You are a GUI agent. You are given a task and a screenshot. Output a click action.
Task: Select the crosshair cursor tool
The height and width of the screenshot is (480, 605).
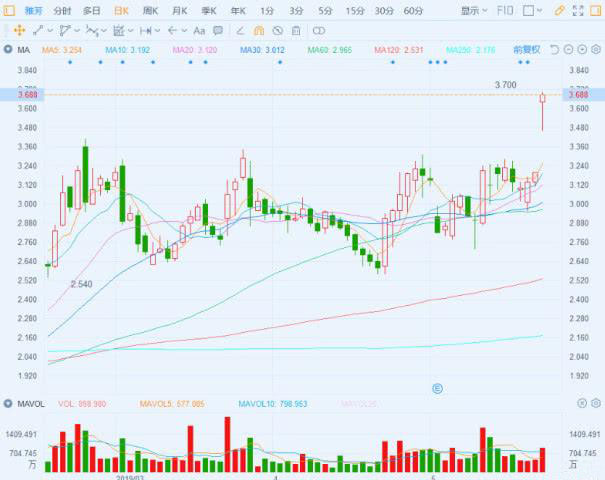[19, 30]
